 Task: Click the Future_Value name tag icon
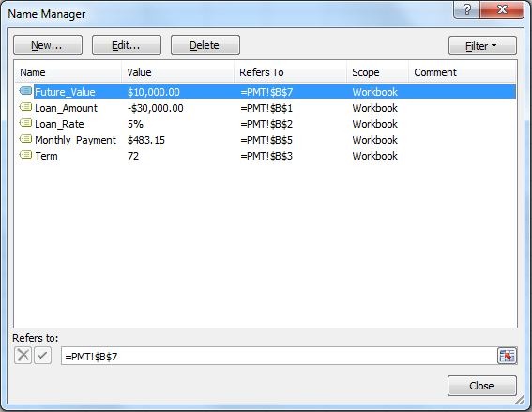coord(25,91)
